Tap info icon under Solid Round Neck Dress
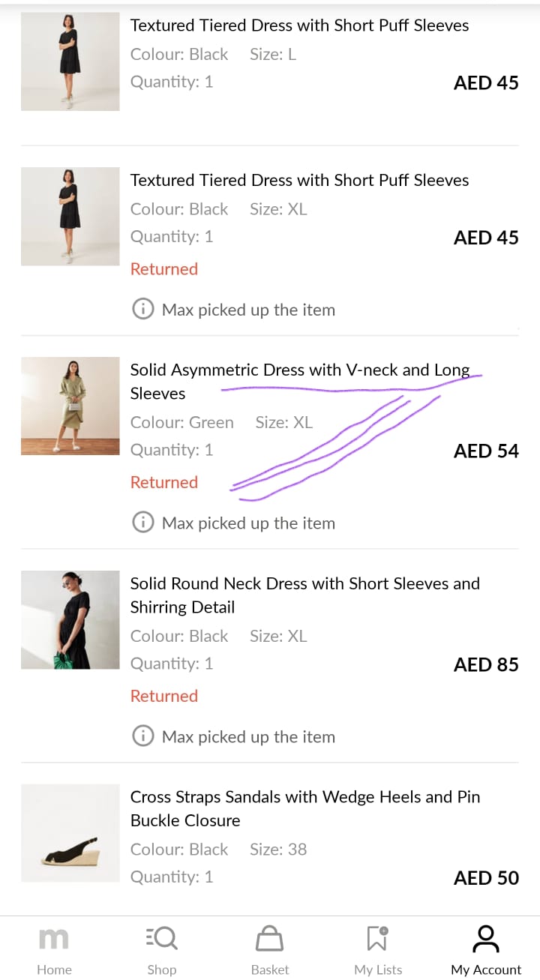 tap(142, 736)
